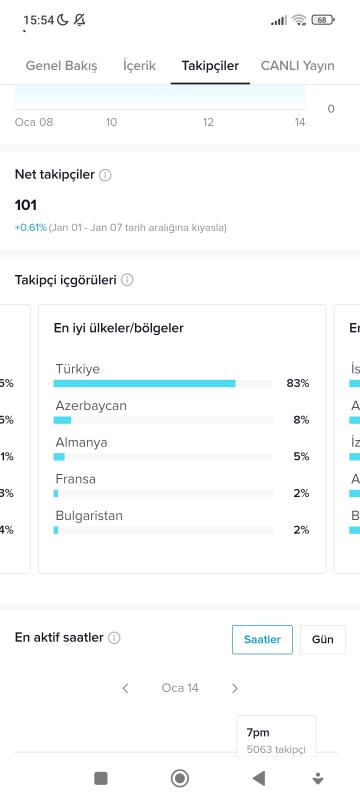Tap the Azerbaycan country row
The width and height of the screenshot is (360, 800).
coord(182,412)
